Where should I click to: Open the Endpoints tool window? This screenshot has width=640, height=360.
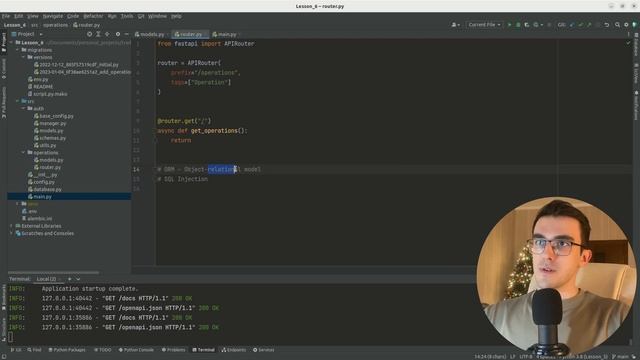(233, 350)
